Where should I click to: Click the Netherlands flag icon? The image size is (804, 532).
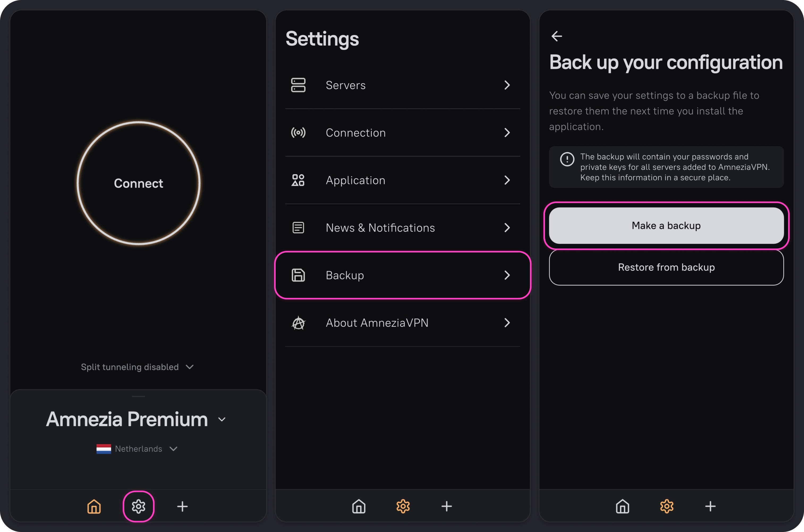(104, 449)
